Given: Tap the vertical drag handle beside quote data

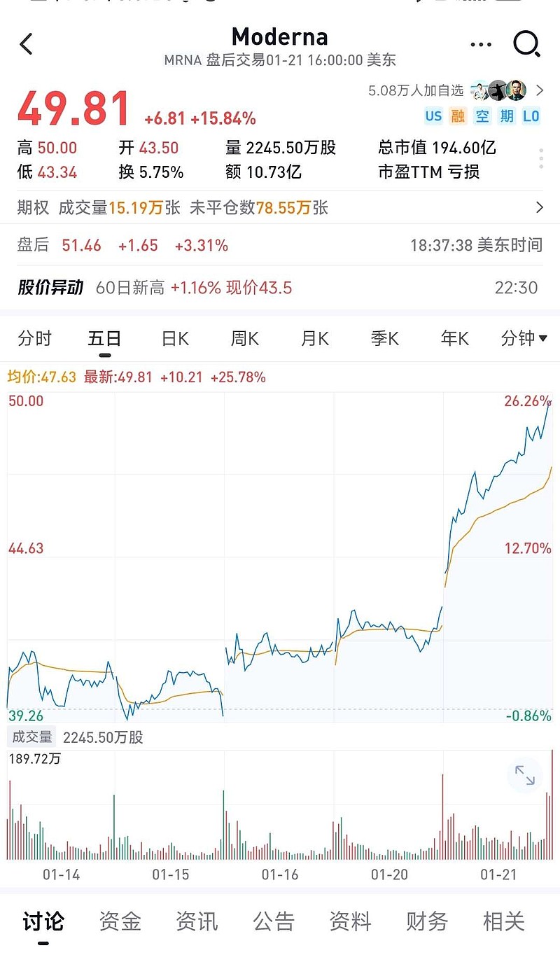Looking at the screenshot, I should click(x=542, y=159).
